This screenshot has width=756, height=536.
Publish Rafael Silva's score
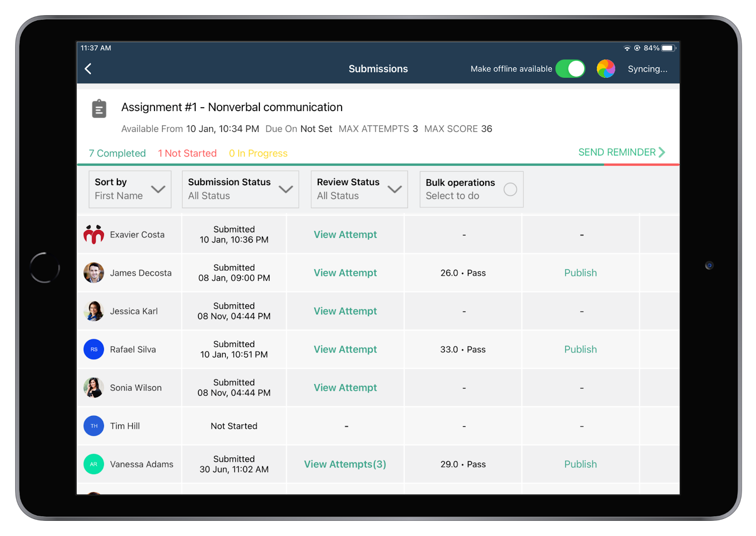(581, 349)
